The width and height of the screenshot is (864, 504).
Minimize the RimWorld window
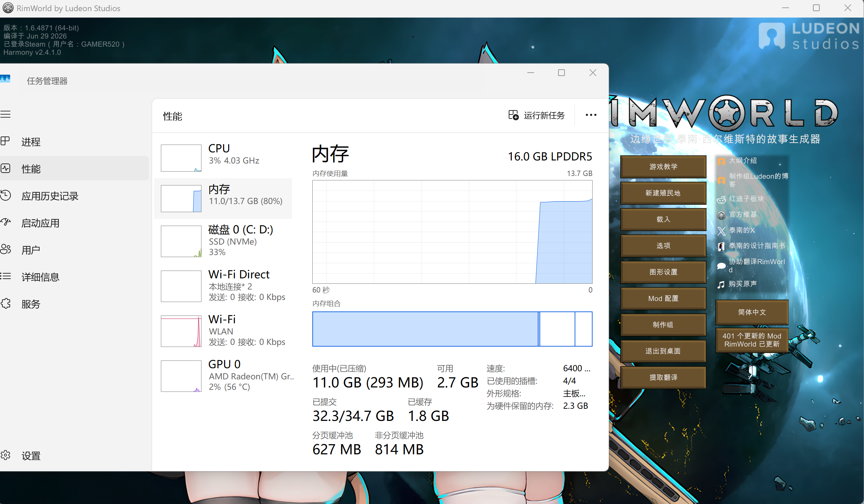(x=785, y=8)
